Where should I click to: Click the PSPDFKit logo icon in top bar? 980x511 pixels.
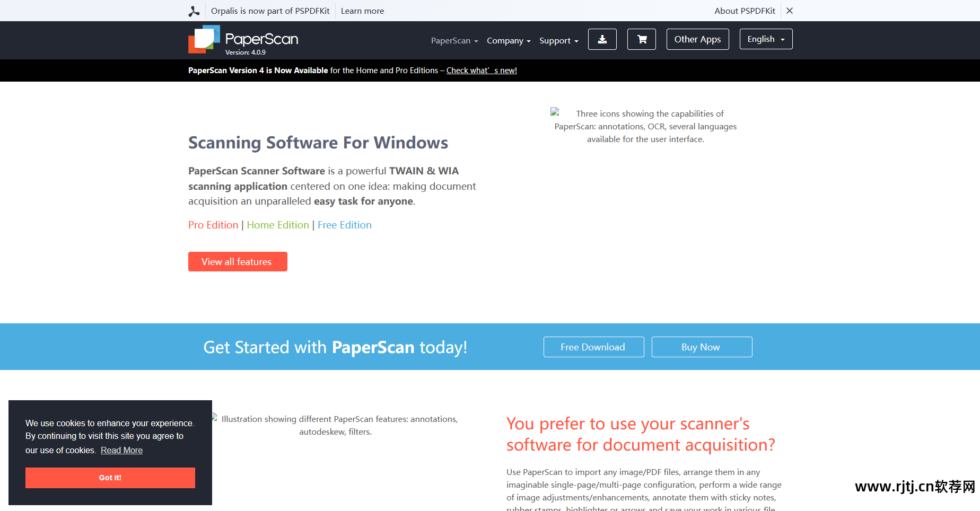194,11
